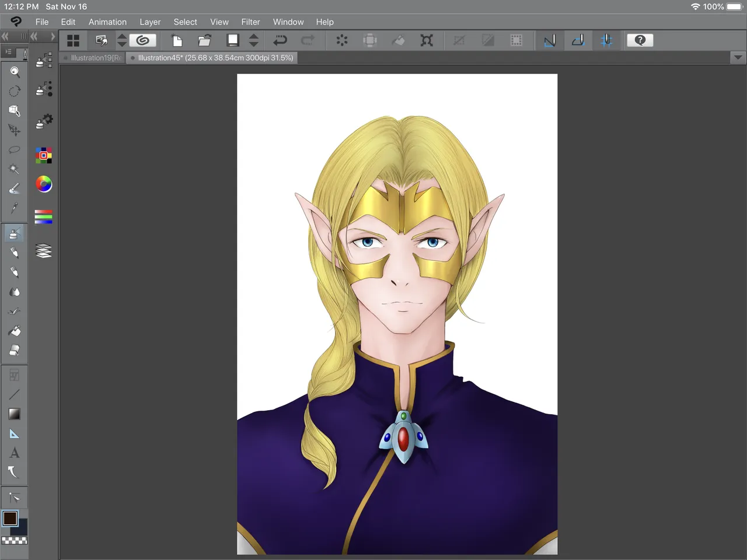Open the Color Slider palette
This screenshot has width=747, height=560.
click(x=44, y=216)
